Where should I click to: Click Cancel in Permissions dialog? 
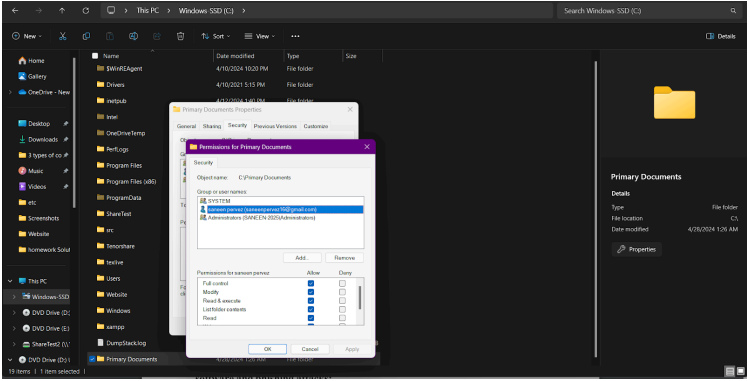(309, 349)
